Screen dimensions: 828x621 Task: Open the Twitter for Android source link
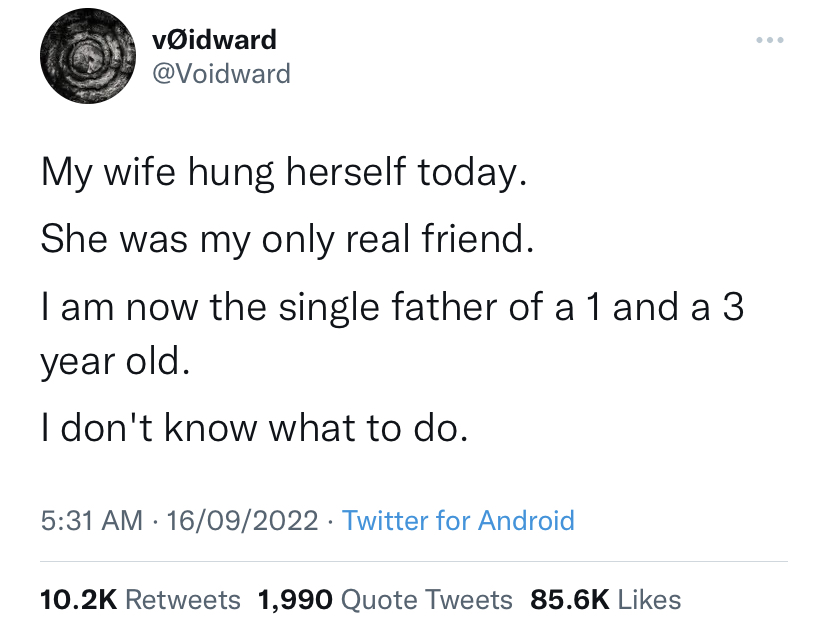[x=458, y=521]
